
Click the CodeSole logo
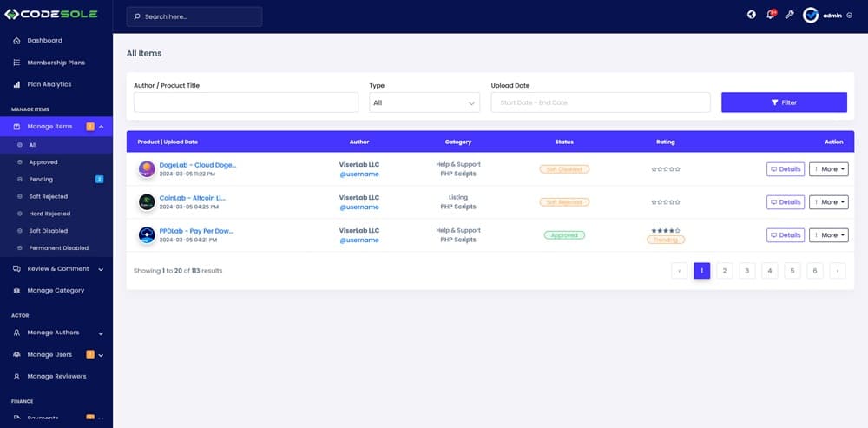click(51, 15)
